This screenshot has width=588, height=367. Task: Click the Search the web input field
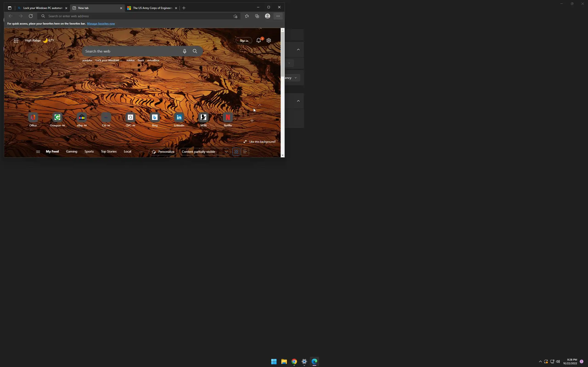coord(131,51)
